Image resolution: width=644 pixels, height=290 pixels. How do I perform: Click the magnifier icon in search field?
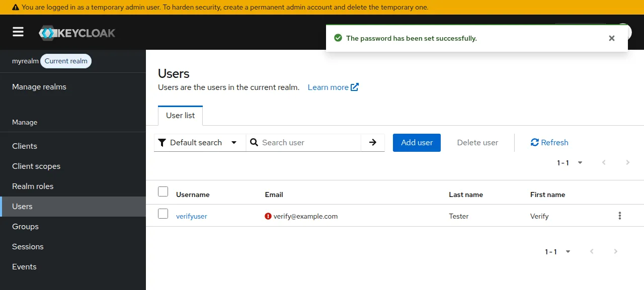click(x=255, y=142)
